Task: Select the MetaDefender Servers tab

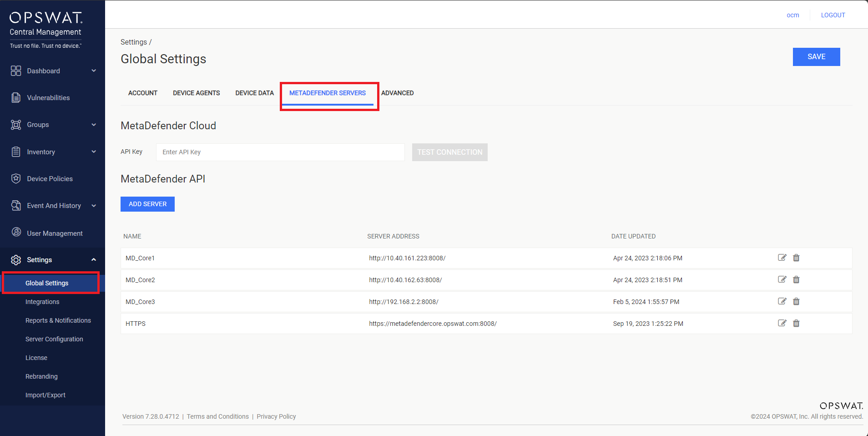Action: [x=328, y=93]
